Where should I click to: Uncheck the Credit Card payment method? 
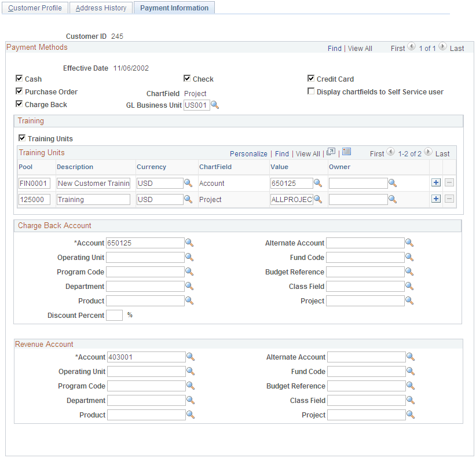click(x=311, y=79)
